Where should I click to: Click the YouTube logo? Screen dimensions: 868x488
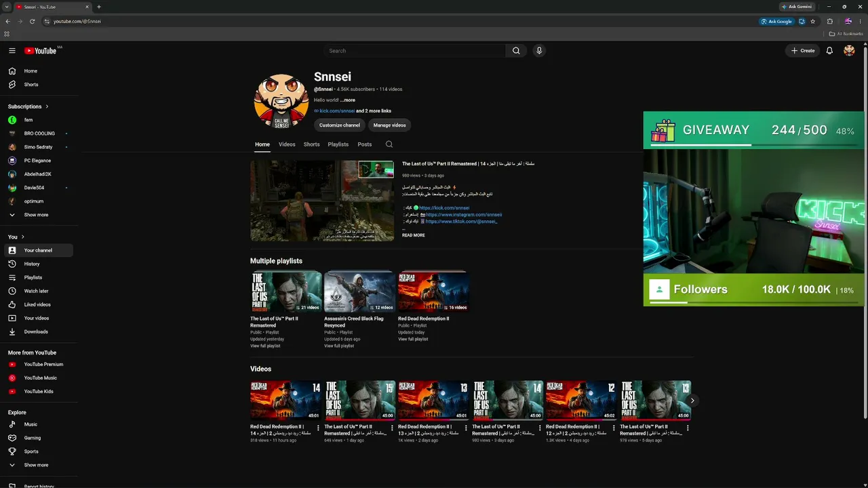pyautogui.click(x=41, y=51)
